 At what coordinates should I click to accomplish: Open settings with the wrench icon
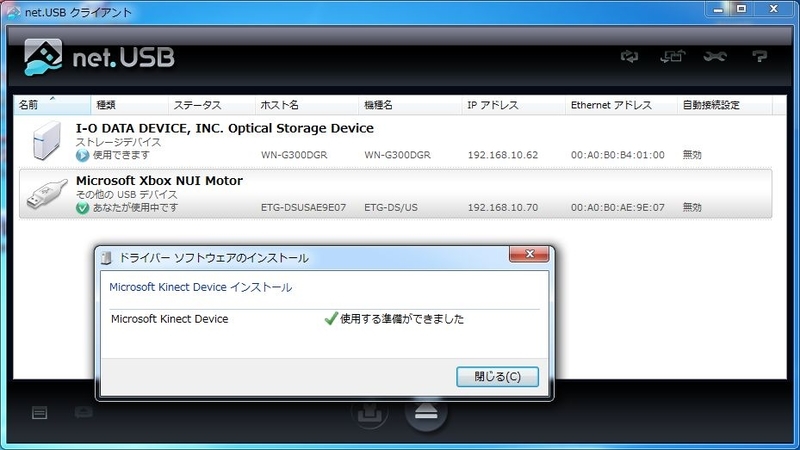point(715,56)
